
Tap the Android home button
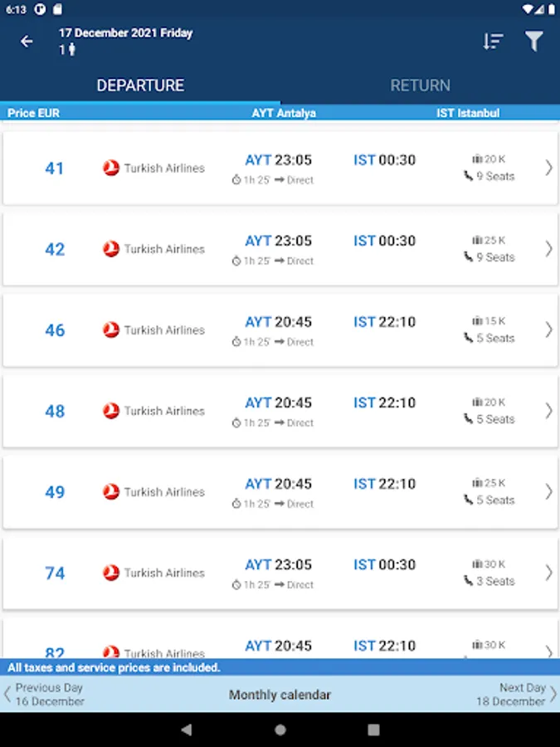[280, 730]
